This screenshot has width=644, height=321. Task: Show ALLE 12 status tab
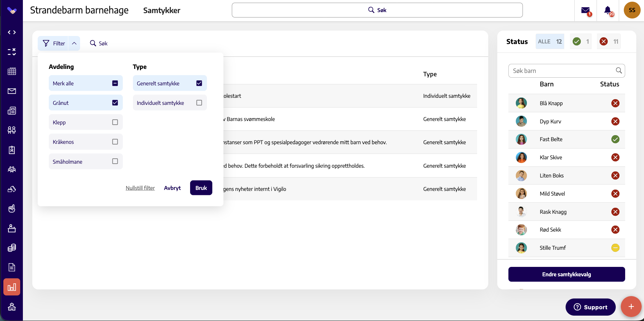tap(550, 41)
